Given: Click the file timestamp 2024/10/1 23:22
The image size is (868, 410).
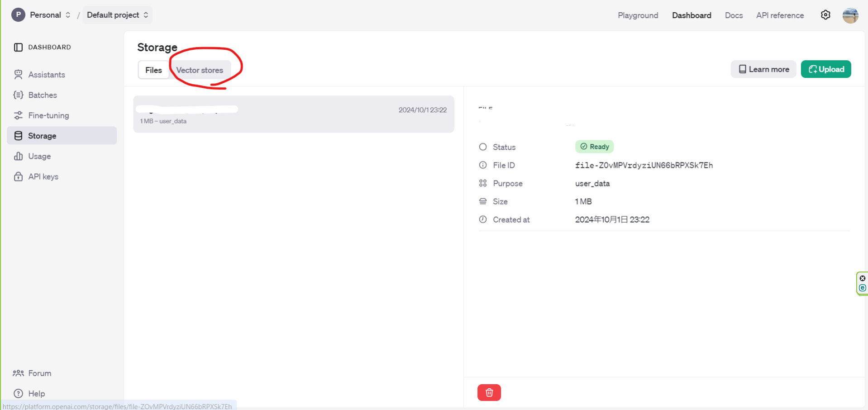Looking at the screenshot, I should [x=422, y=110].
